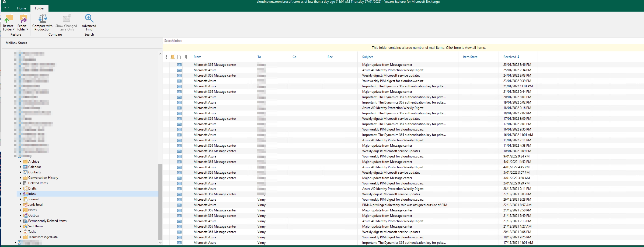
Task: Click the Calendar folder icon
Action: [25, 167]
